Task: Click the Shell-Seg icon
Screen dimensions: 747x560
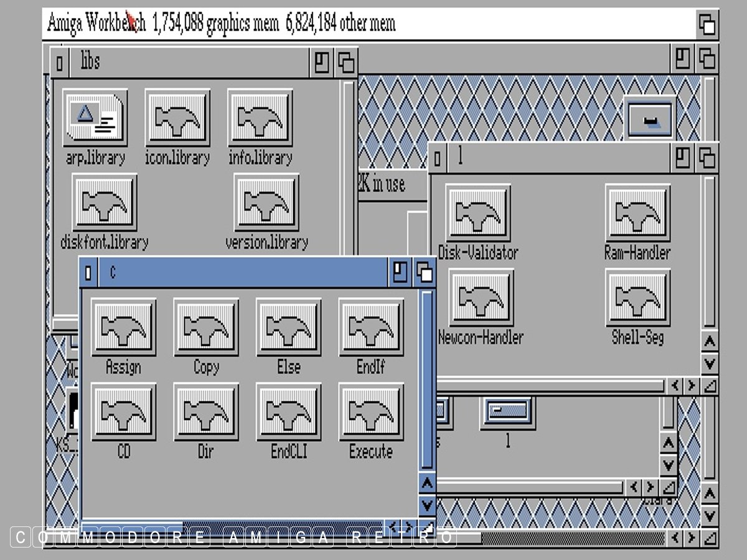Action: 637,299
